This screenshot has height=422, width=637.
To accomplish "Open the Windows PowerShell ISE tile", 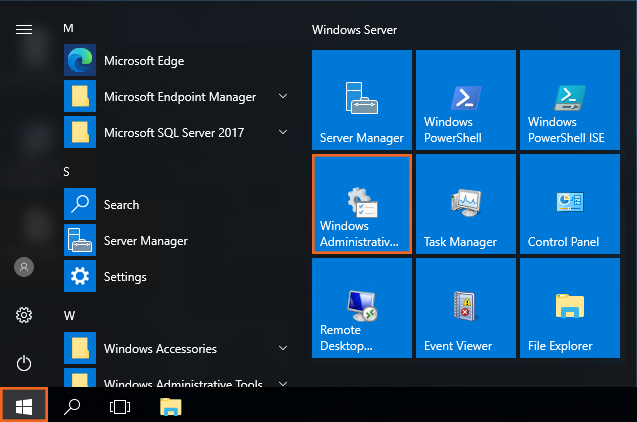I will pyautogui.click(x=569, y=100).
